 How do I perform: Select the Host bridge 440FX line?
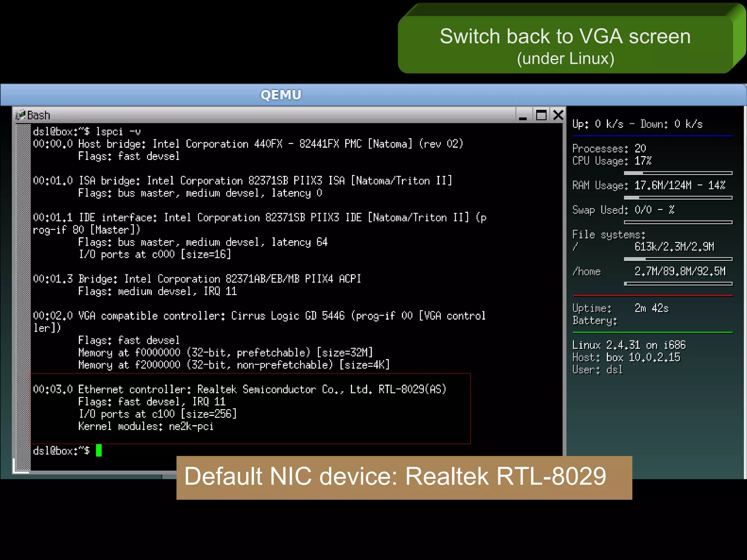coord(248,144)
